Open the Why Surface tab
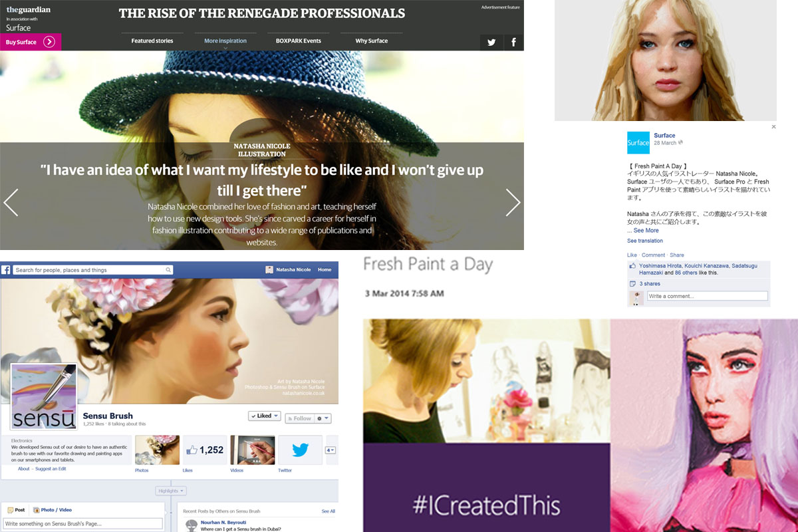 pyautogui.click(x=372, y=41)
